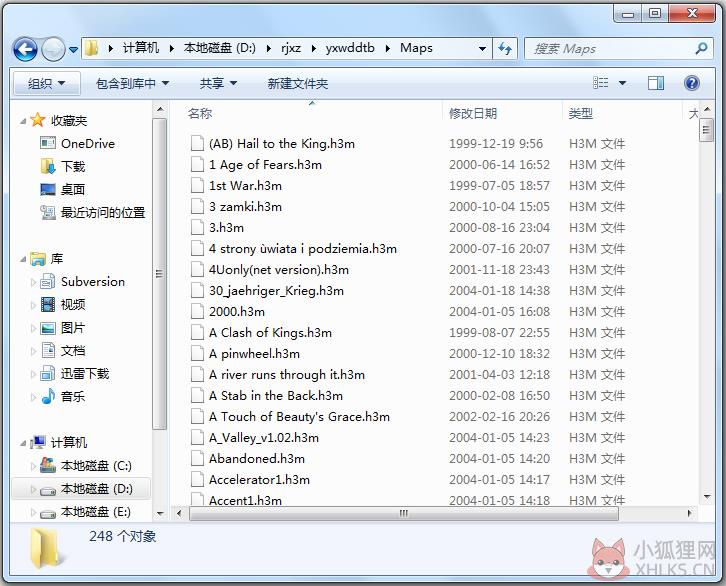This screenshot has width=726, height=586.
Task: Select file A river runs through it.h3m
Action: point(287,375)
